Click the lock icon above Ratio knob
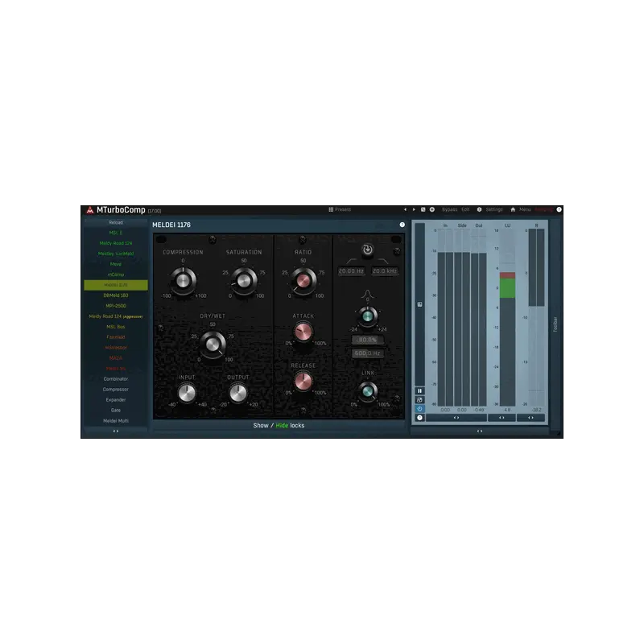644x644 pixels. point(303,239)
